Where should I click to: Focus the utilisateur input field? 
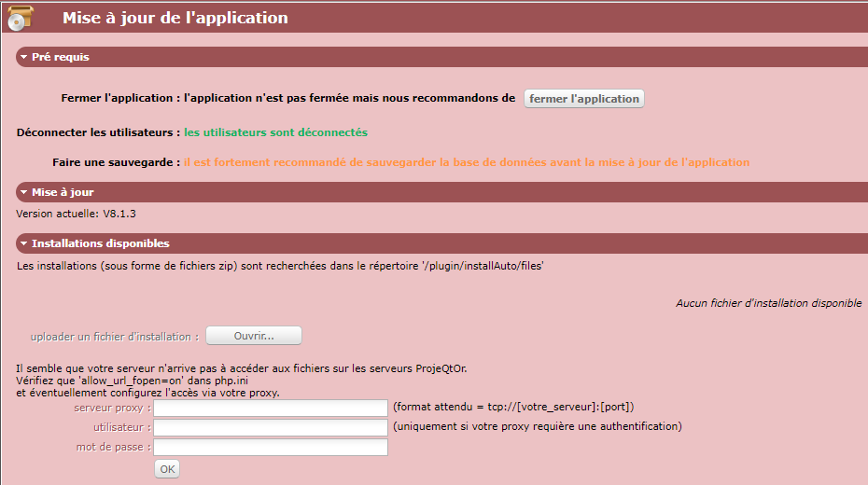coord(271,427)
